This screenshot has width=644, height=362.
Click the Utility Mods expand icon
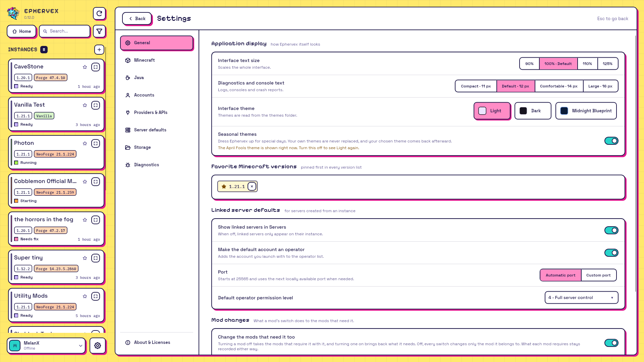(96, 296)
